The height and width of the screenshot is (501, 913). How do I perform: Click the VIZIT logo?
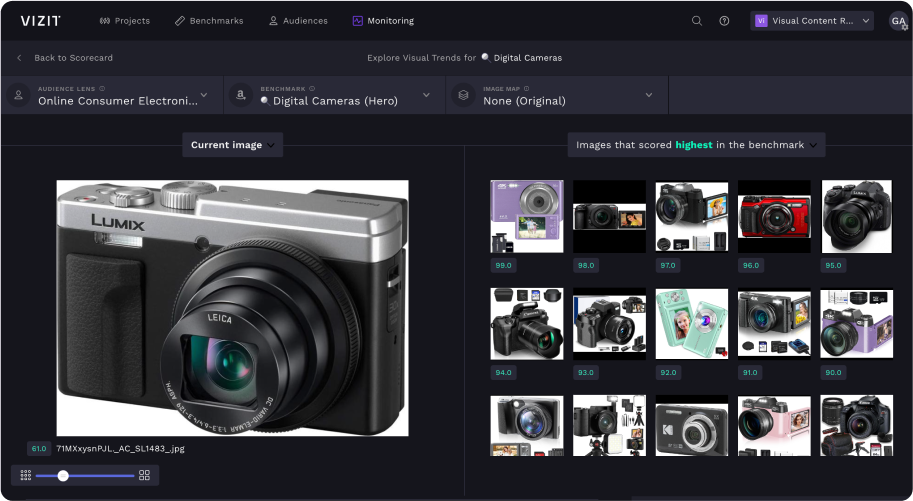[x=40, y=20]
